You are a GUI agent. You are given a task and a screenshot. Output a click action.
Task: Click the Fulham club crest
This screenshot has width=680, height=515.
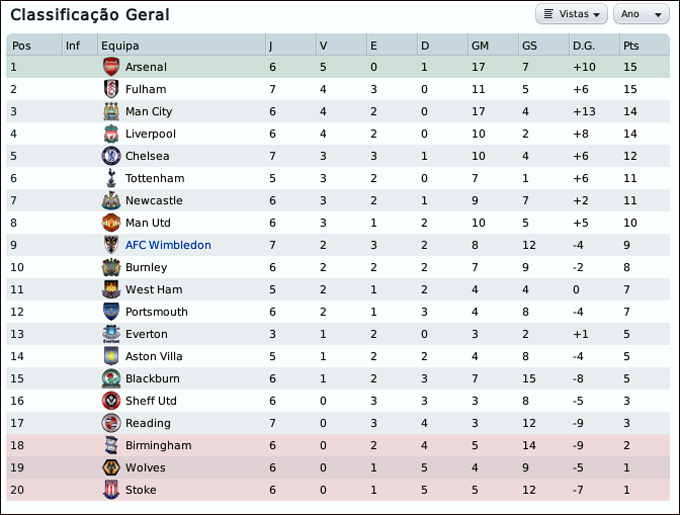click(x=110, y=89)
